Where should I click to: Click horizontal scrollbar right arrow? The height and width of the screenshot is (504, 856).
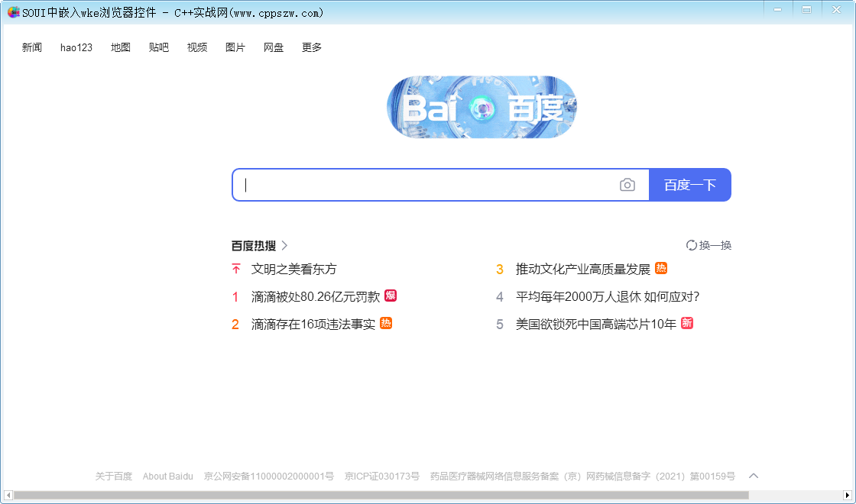847,496
